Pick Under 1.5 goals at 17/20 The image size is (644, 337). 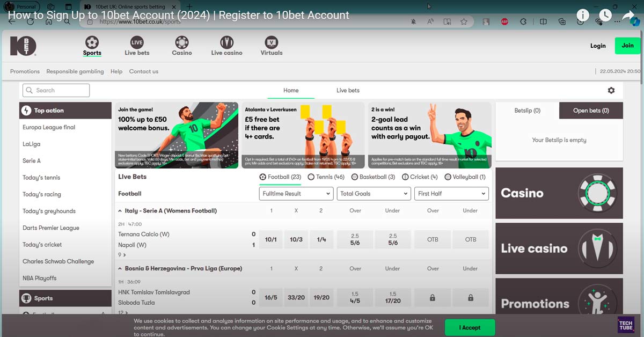click(393, 297)
